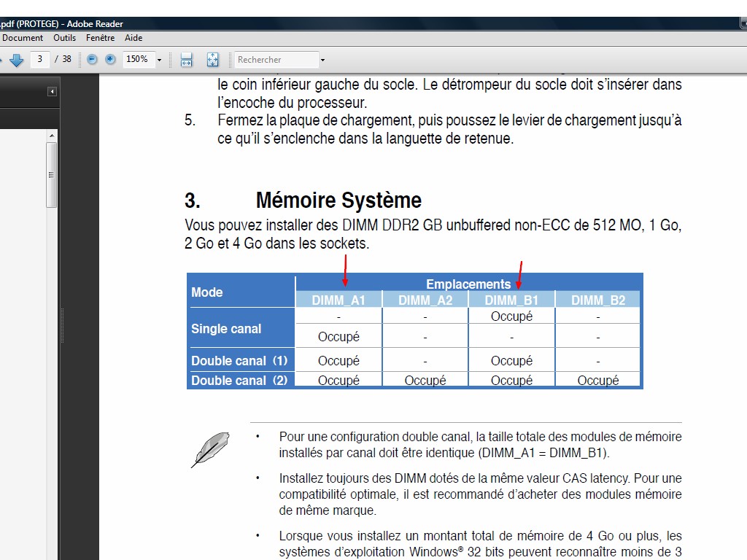Click the zoom in plus button
747x560 pixels.
[110, 60]
